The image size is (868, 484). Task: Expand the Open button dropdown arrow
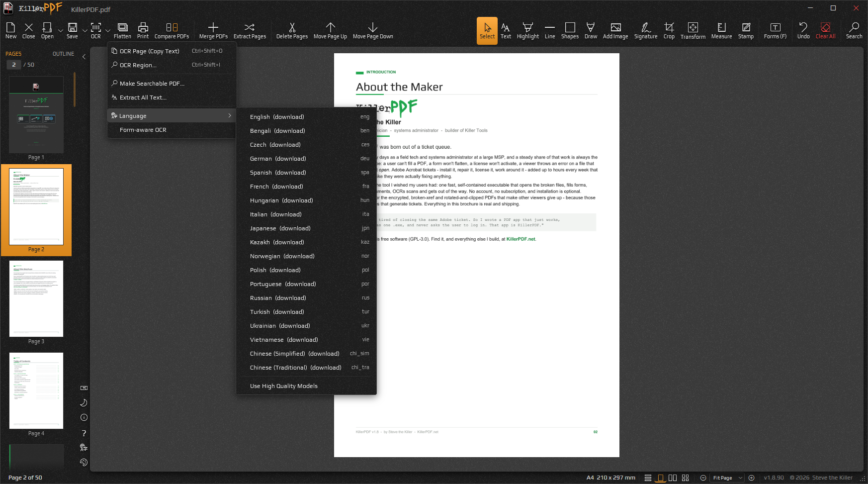61,31
